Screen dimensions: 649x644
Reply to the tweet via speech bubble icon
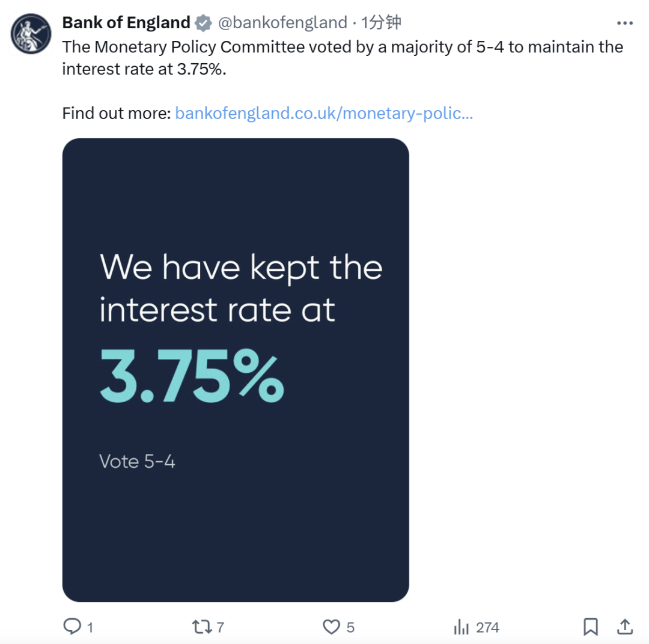[72, 627]
